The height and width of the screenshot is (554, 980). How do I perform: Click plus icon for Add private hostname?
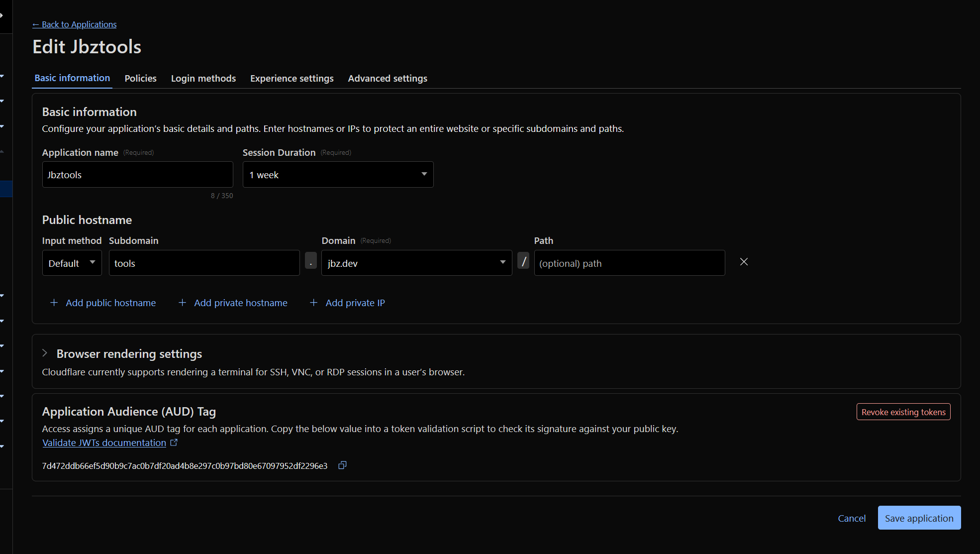click(x=183, y=303)
